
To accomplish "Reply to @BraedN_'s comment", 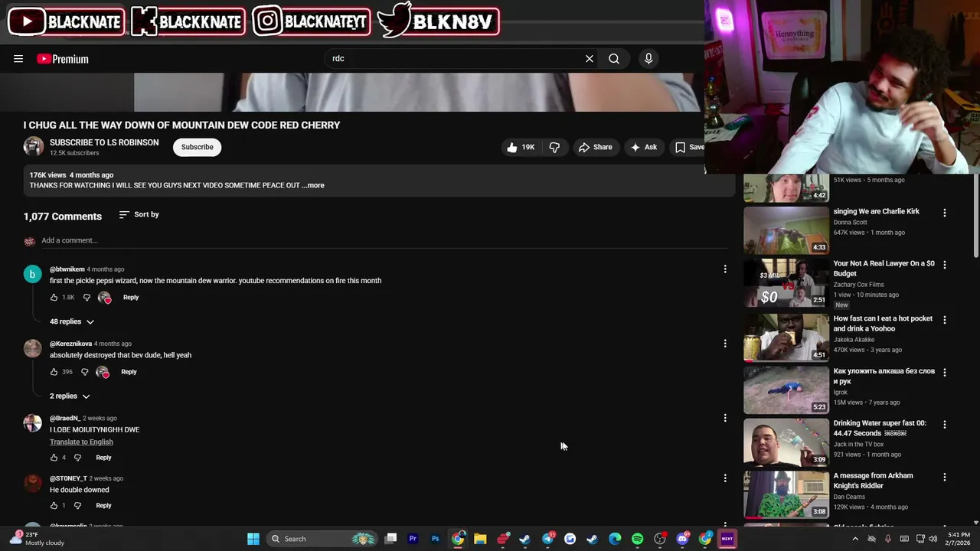I will coord(103,458).
